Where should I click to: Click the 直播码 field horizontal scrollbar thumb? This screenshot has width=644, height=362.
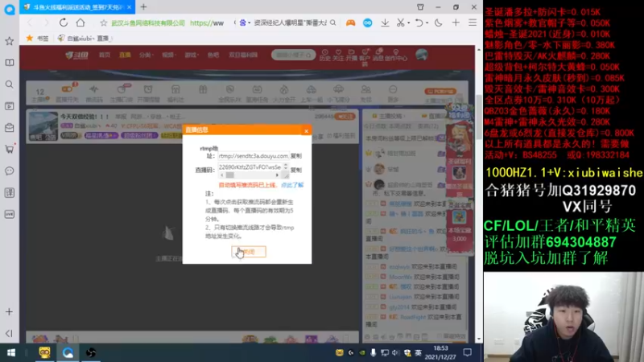coord(230,175)
